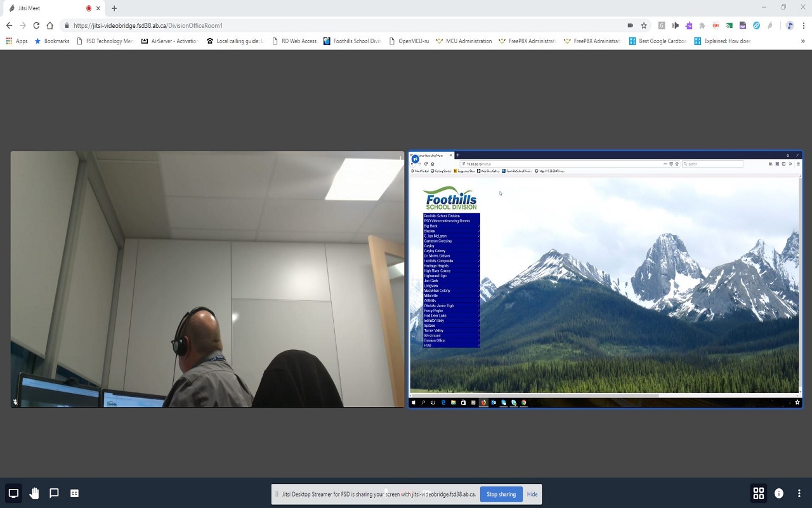Hide the screen sharing notification
Image resolution: width=812 pixels, height=508 pixels.
pos(532,494)
